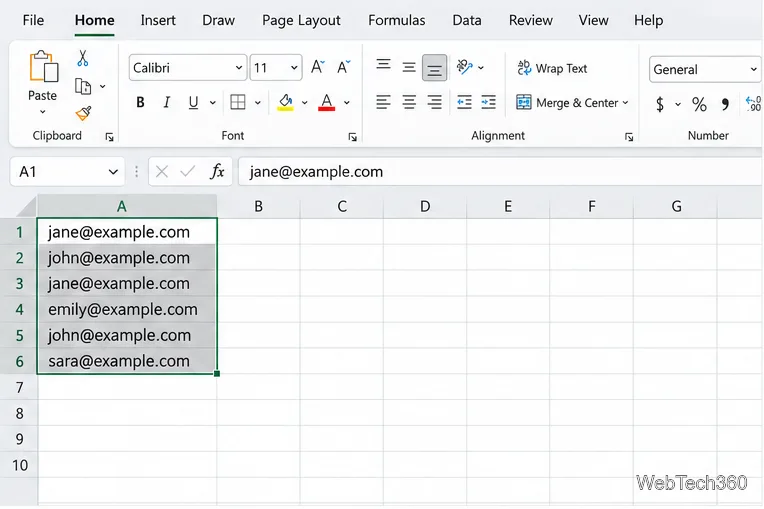Expand the Copy options arrow
The width and height of the screenshot is (764, 509).
click(x=103, y=87)
